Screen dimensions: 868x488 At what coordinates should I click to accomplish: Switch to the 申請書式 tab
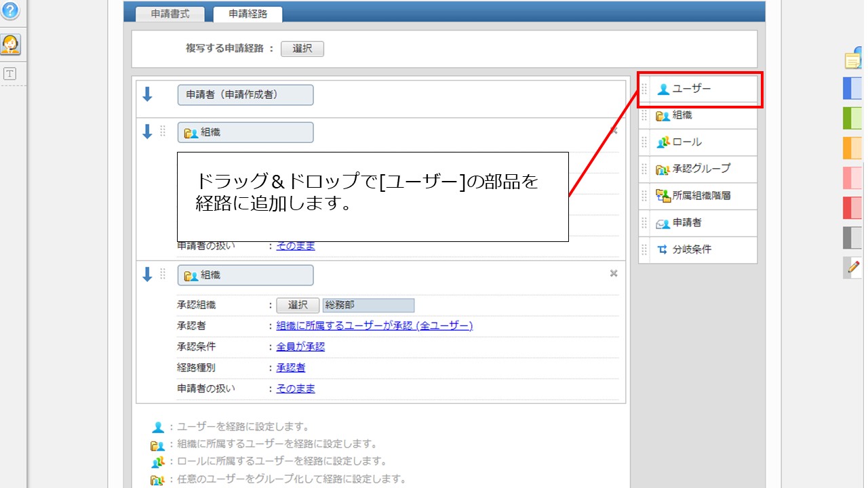(x=172, y=14)
